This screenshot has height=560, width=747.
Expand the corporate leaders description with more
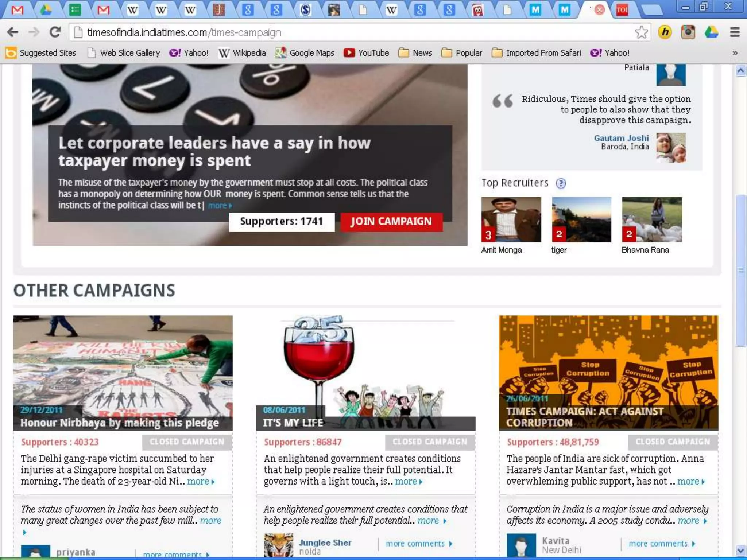tap(220, 206)
